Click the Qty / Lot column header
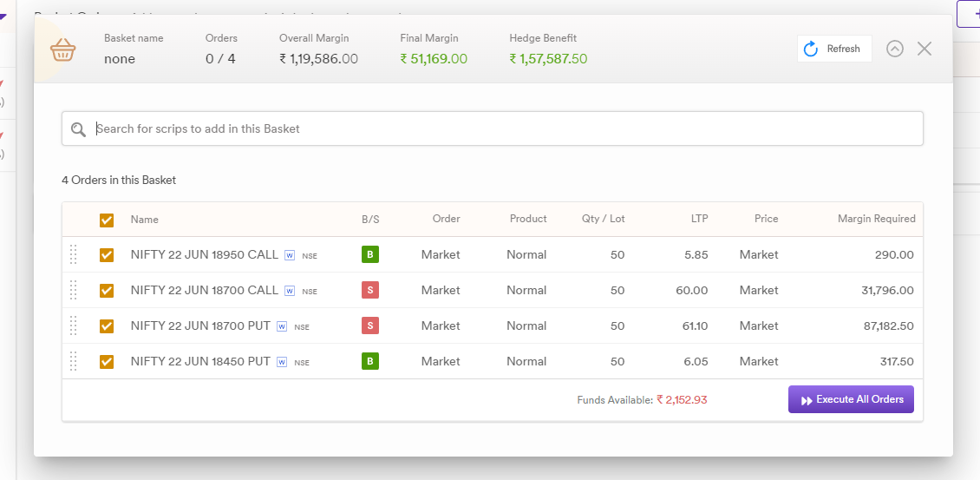The height and width of the screenshot is (480, 980). tap(603, 219)
